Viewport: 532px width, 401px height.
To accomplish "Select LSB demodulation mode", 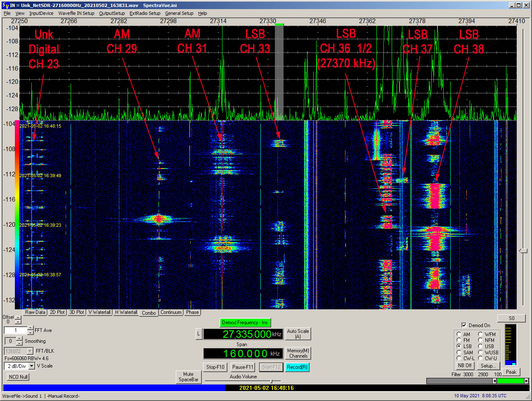I will click(x=459, y=346).
